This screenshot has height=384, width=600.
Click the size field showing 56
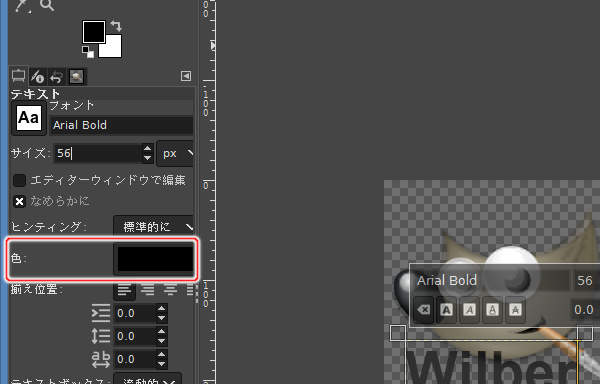tap(97, 153)
